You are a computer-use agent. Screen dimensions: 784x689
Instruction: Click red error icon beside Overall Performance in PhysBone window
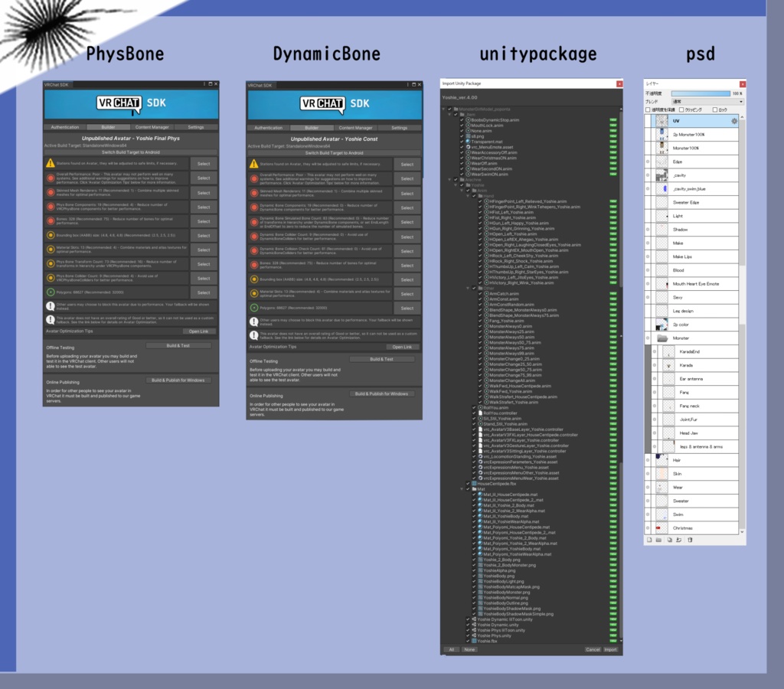51,178
